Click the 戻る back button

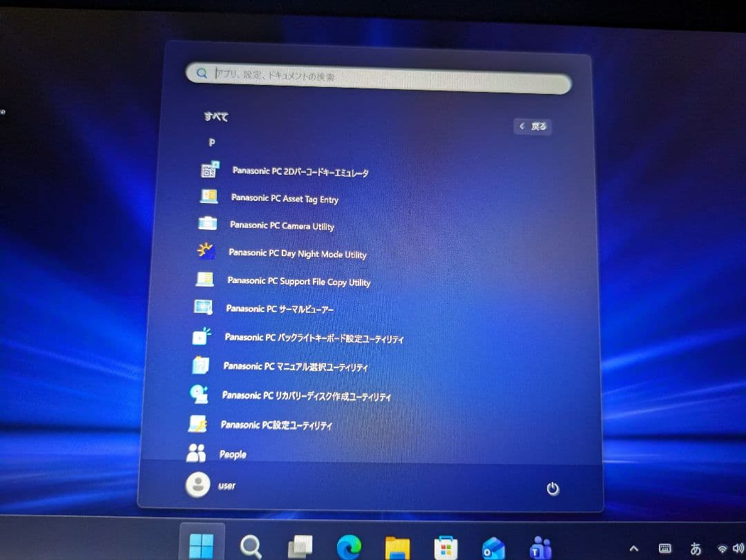pos(533,126)
